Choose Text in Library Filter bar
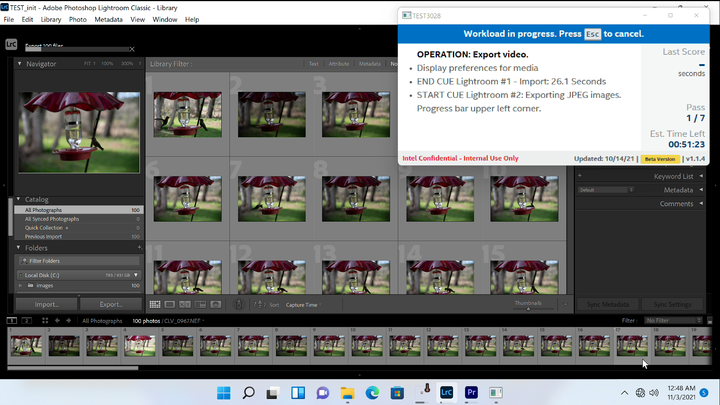The width and height of the screenshot is (720, 405). (314, 64)
